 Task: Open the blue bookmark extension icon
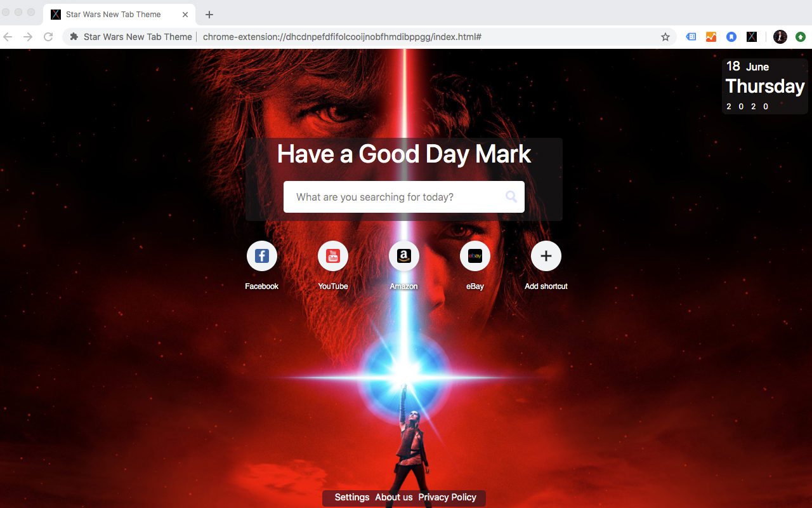pyautogui.click(x=731, y=37)
